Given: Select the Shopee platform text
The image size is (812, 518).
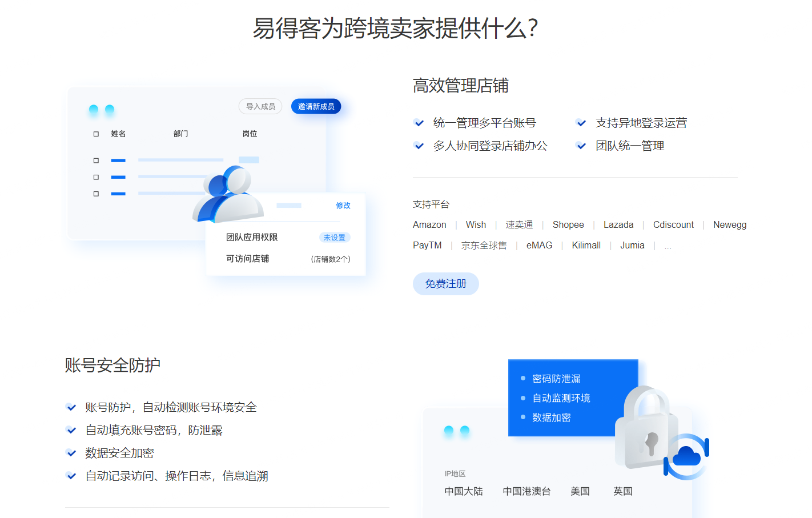Looking at the screenshot, I should click(x=568, y=225).
